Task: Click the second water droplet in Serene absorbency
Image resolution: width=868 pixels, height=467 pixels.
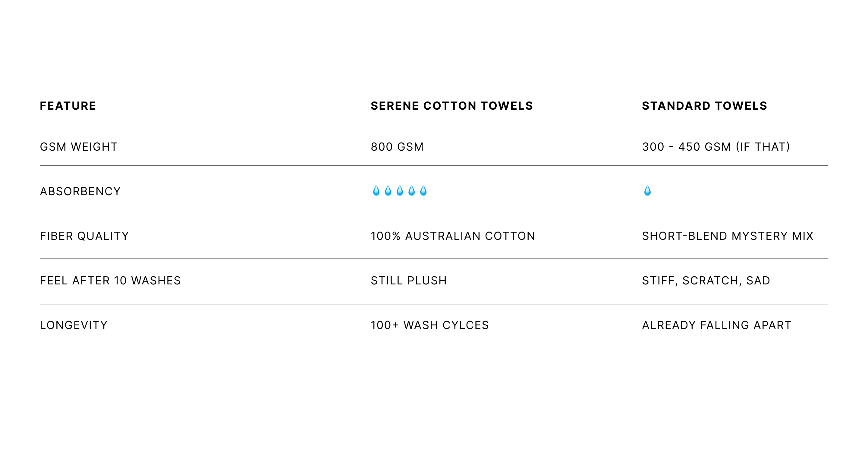Action: (x=388, y=191)
